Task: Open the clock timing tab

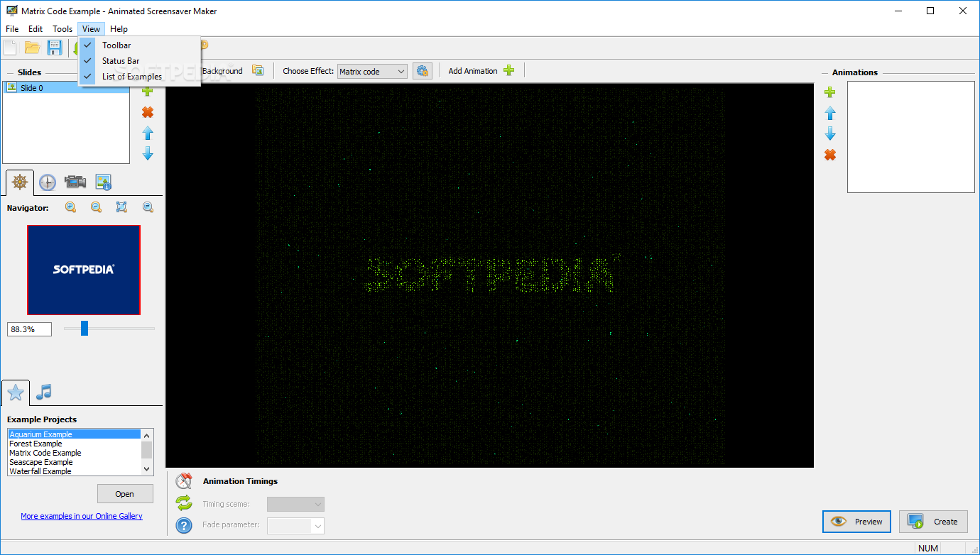Action: 47,182
